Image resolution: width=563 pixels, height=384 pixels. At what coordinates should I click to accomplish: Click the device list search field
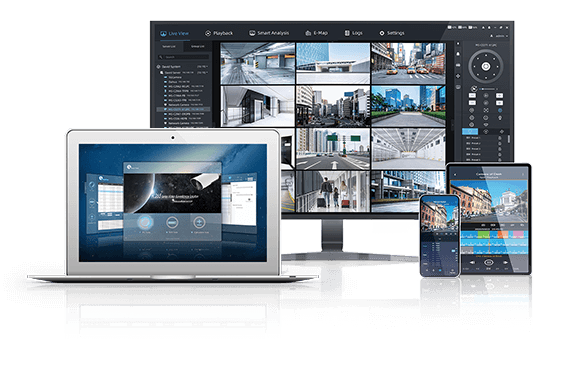tap(183, 57)
